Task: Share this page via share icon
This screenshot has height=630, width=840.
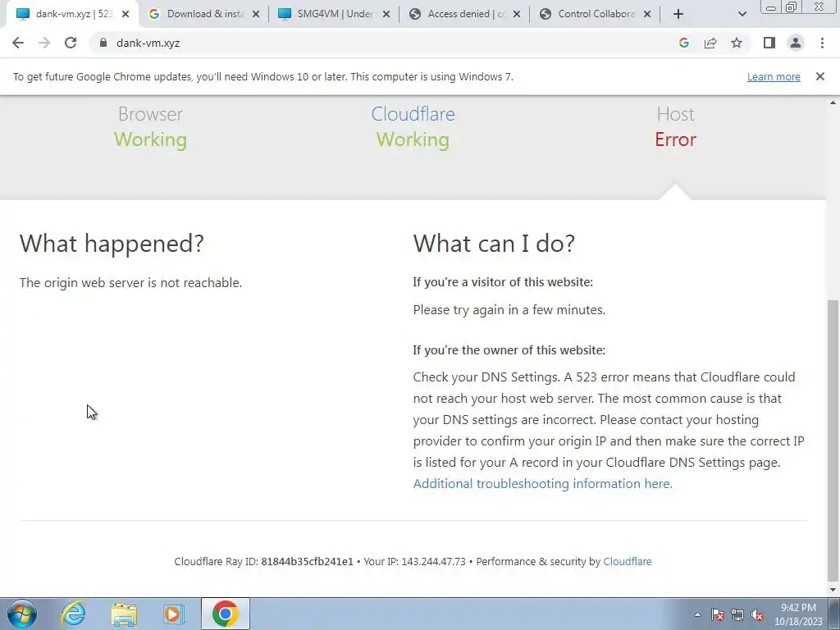Action: click(x=710, y=43)
